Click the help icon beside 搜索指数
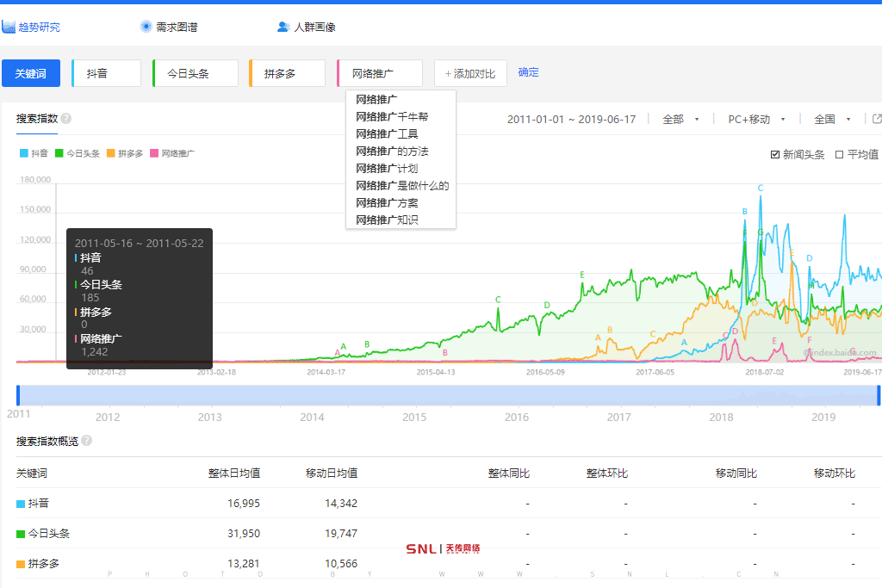This screenshot has height=588, width=882. [x=66, y=119]
